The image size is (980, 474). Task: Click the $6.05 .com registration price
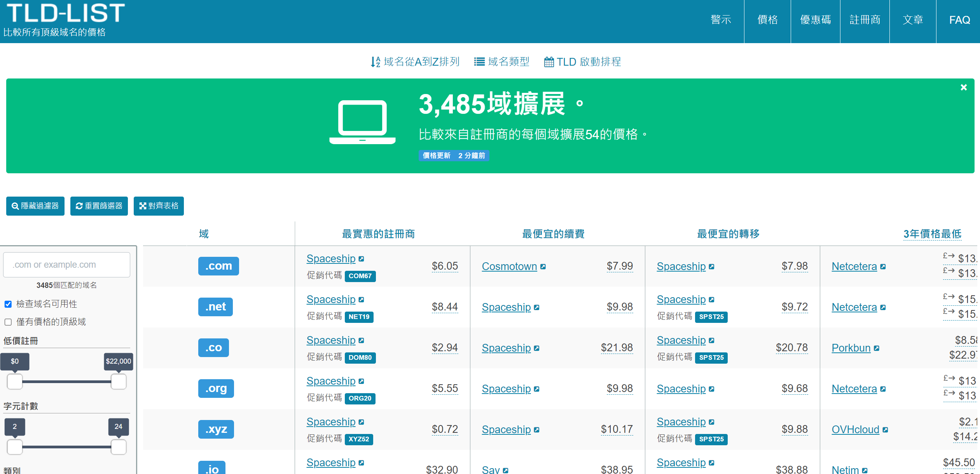(x=445, y=266)
